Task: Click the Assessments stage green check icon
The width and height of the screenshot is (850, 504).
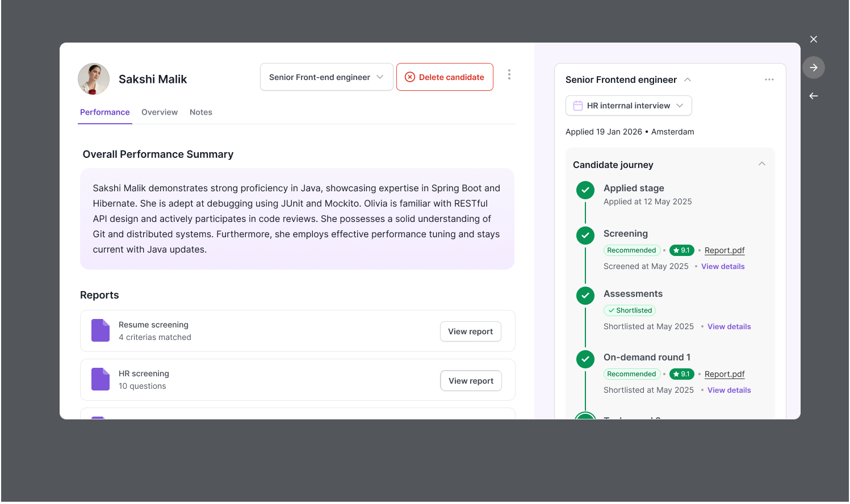Action: (585, 296)
